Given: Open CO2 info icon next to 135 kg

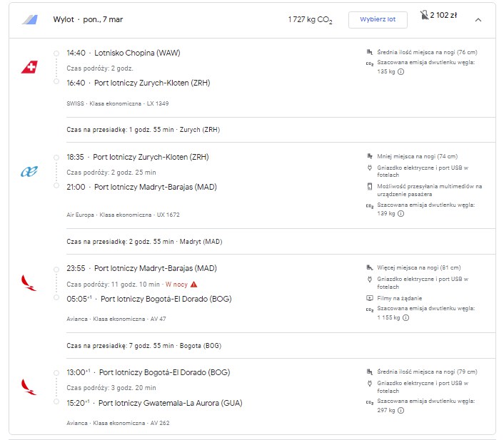Looking at the screenshot, I should pyautogui.click(x=400, y=71).
